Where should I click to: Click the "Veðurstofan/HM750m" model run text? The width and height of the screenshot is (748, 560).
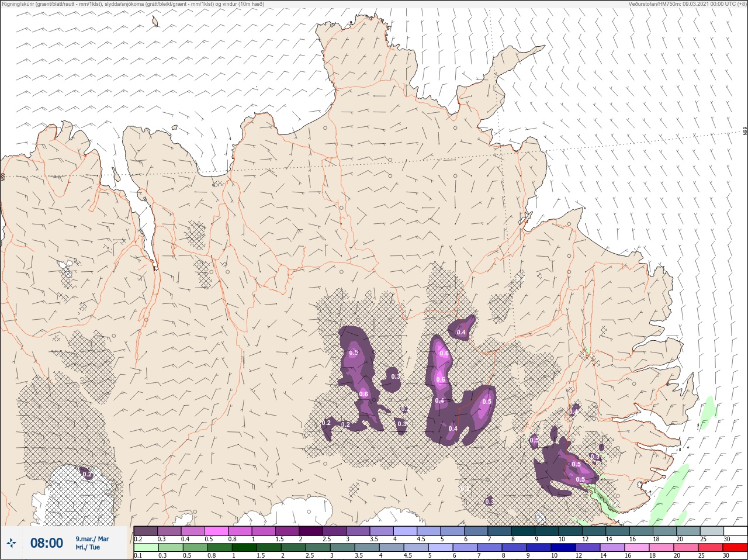pyautogui.click(x=687, y=4)
